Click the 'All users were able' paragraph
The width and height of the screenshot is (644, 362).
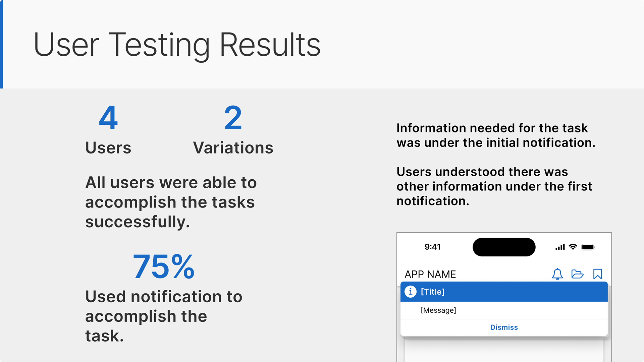pos(171,202)
